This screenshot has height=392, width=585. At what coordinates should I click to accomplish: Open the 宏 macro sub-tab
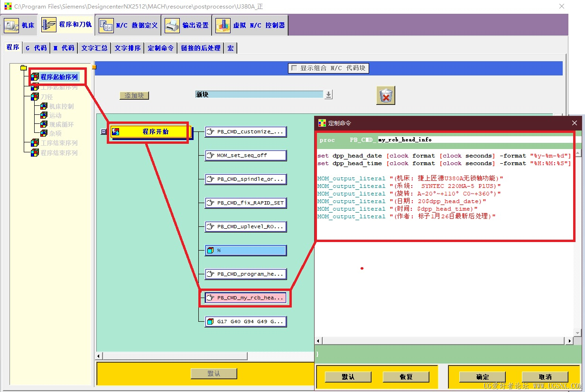pos(231,48)
